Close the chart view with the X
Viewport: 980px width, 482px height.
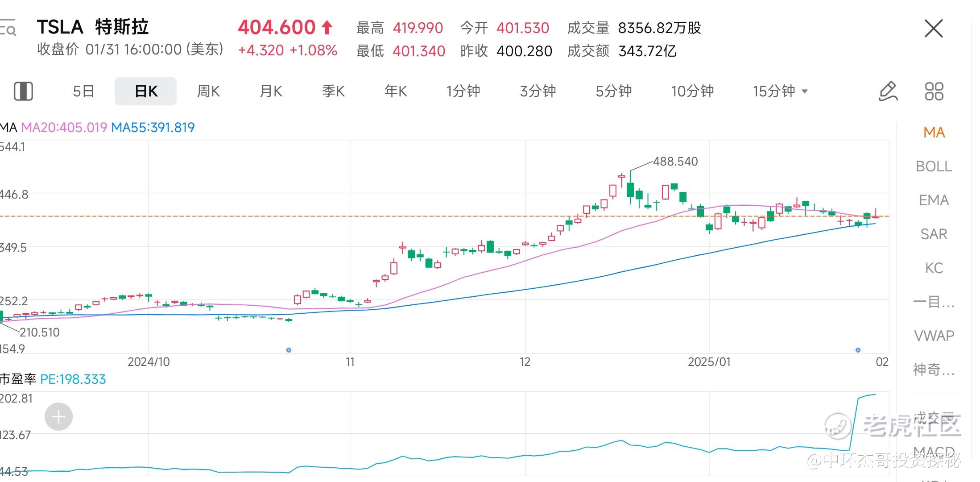934,29
